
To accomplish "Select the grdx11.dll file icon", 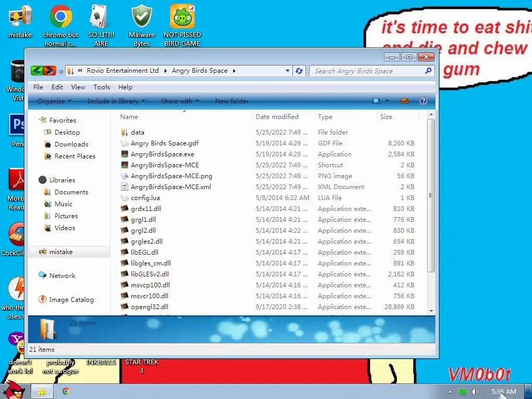I will [125, 209].
